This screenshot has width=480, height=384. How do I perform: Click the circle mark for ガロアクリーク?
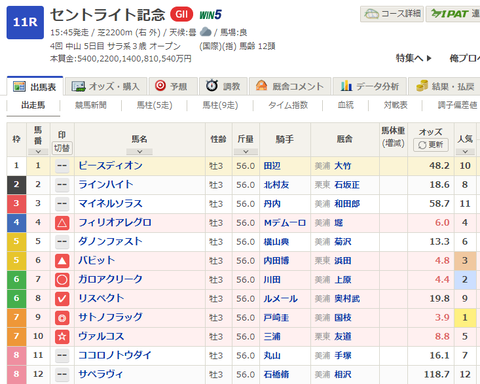tap(62, 280)
